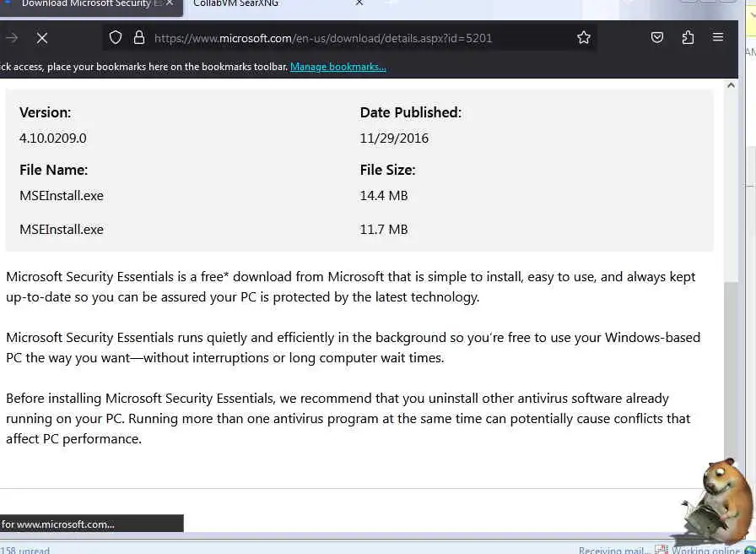
Task: Click the Date Published: heading
Action: 410,112
